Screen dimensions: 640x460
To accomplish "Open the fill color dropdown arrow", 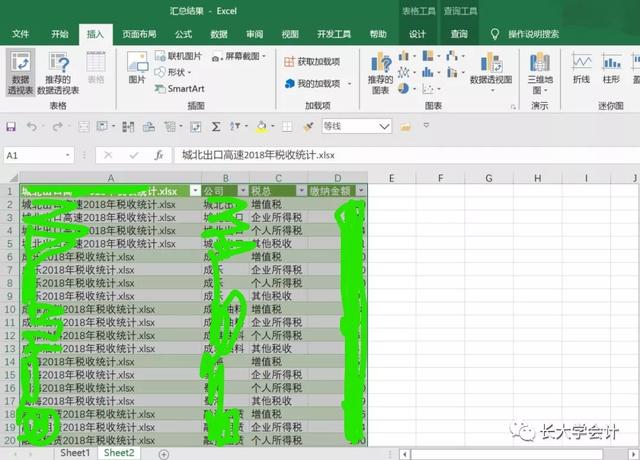I will tap(273, 127).
